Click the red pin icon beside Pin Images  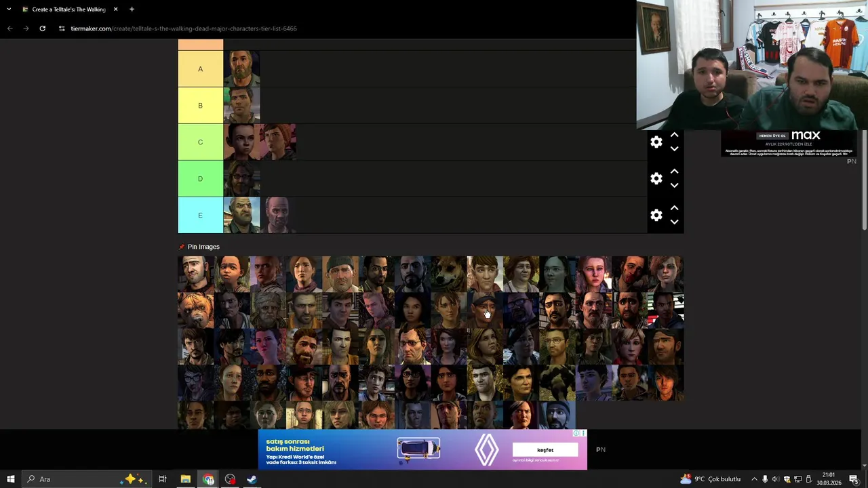182,247
